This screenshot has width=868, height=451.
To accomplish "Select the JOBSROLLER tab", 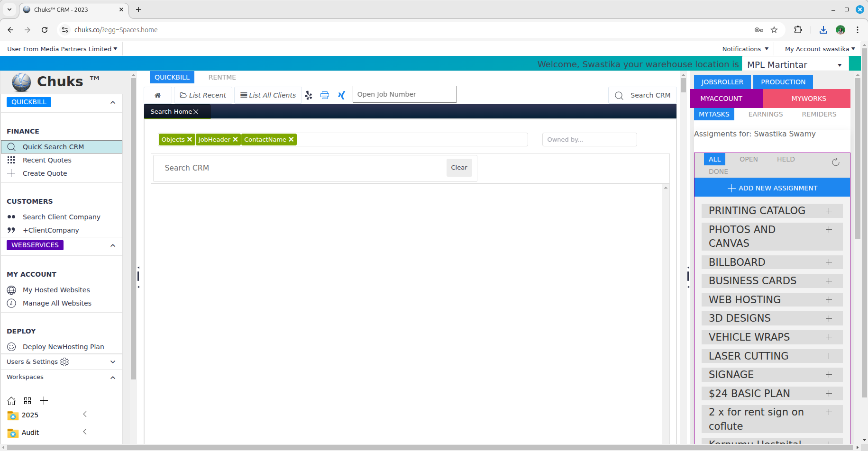I will (722, 82).
